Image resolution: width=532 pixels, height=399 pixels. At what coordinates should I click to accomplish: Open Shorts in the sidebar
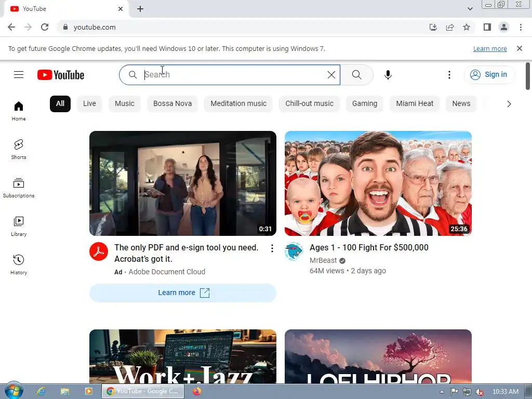(19, 150)
